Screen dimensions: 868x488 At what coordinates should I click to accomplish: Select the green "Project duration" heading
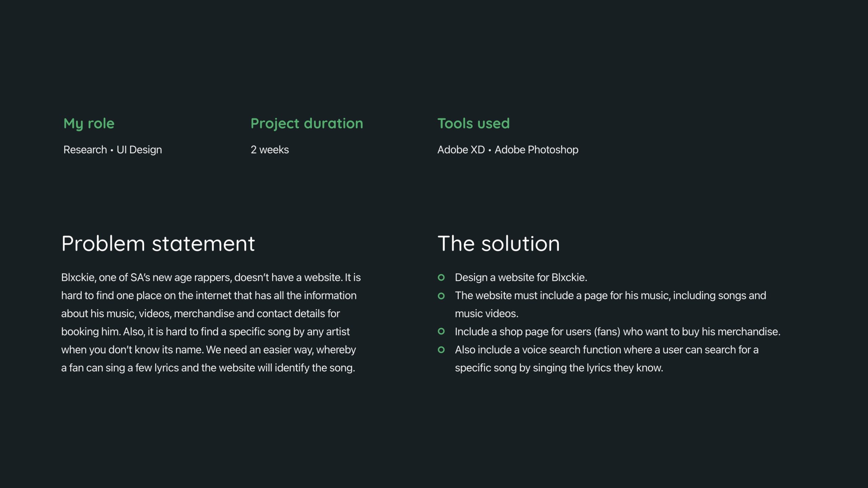tap(307, 123)
